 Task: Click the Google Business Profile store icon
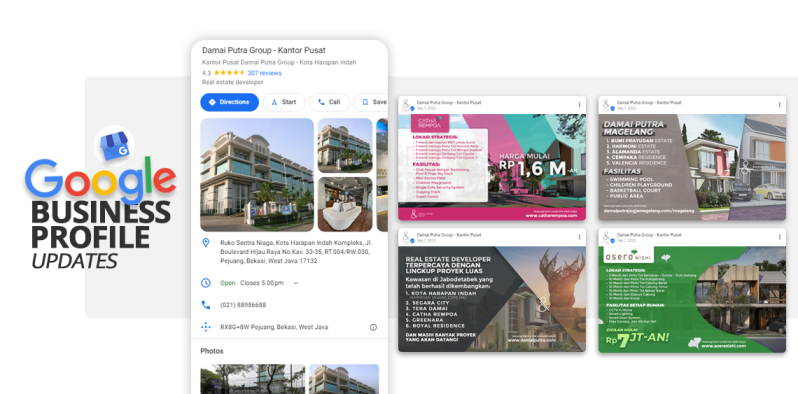point(115,146)
